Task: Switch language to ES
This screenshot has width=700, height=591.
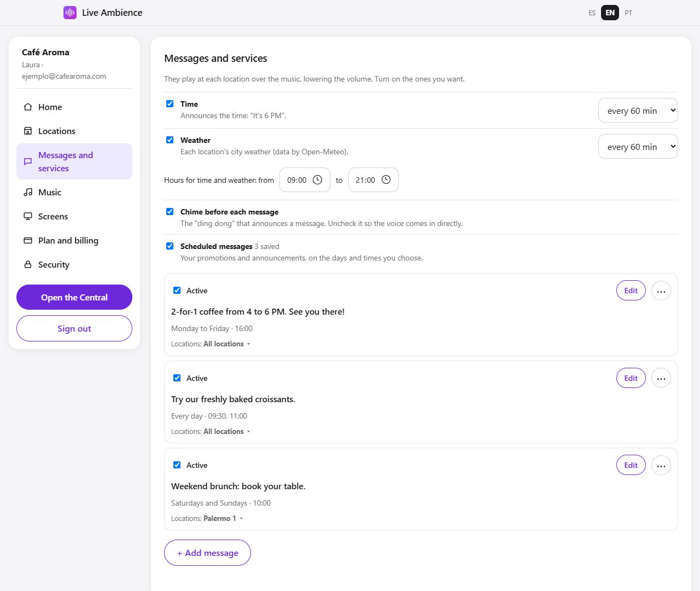Action: [592, 13]
